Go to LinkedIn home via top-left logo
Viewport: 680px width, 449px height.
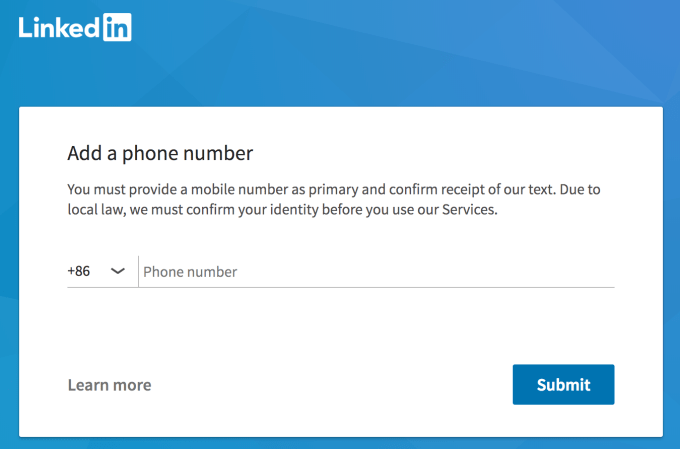coord(75,27)
